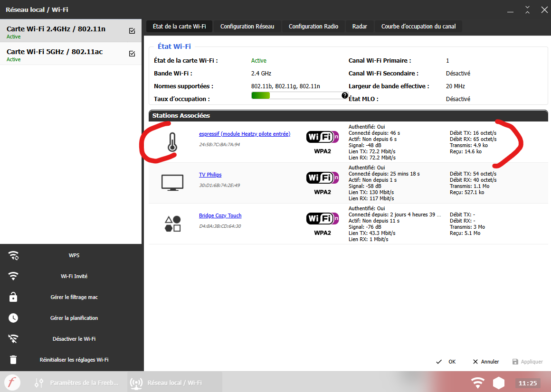Image resolution: width=551 pixels, height=392 pixels.
Task: Click the thermometer icon for espressif device
Action: pyautogui.click(x=172, y=142)
